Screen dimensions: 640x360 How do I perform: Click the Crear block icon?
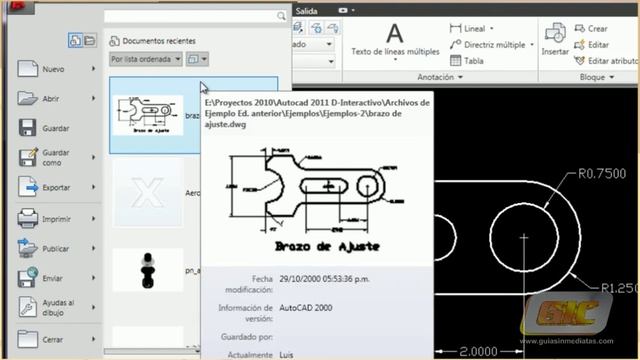tap(580, 28)
